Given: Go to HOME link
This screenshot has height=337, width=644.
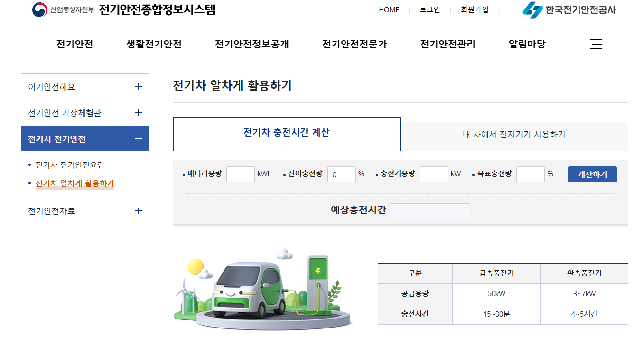Looking at the screenshot, I should click(x=389, y=9).
